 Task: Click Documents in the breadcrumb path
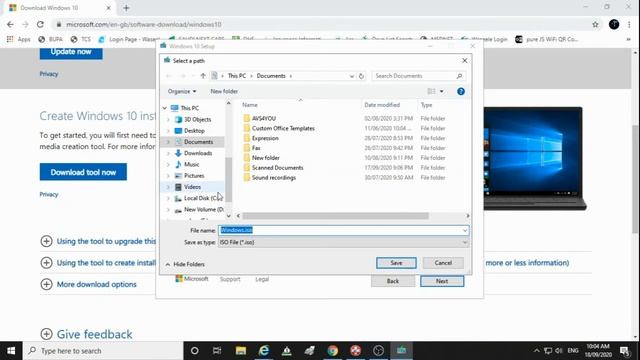click(x=271, y=76)
